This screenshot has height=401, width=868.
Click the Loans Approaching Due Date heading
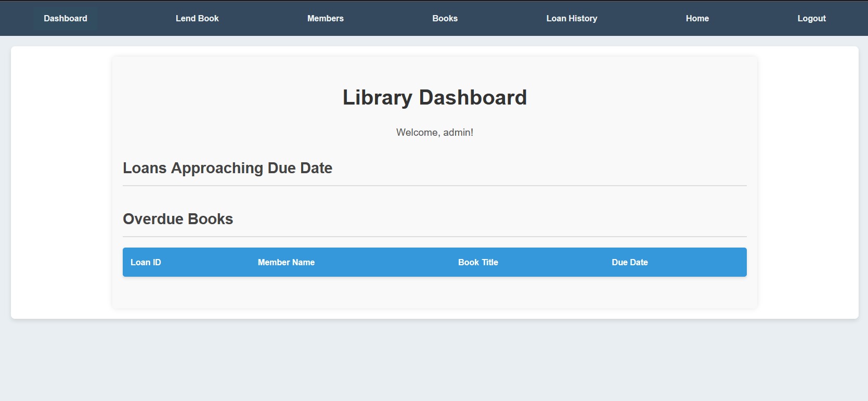[227, 168]
